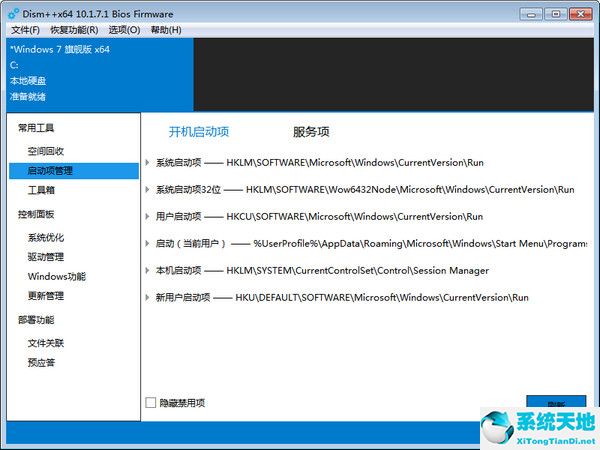This screenshot has width=600, height=450.
Task: Open 更新管理 in the sidebar
Action: pos(46,296)
